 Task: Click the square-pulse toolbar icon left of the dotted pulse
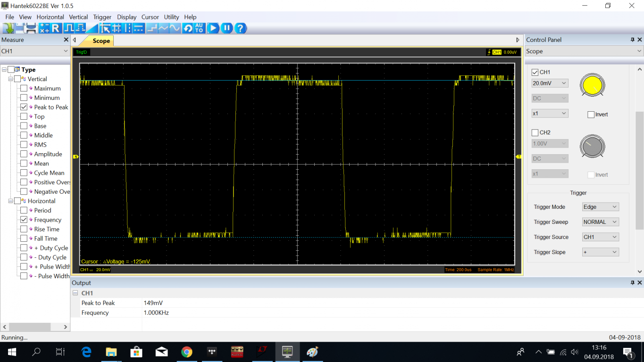tap(69, 28)
